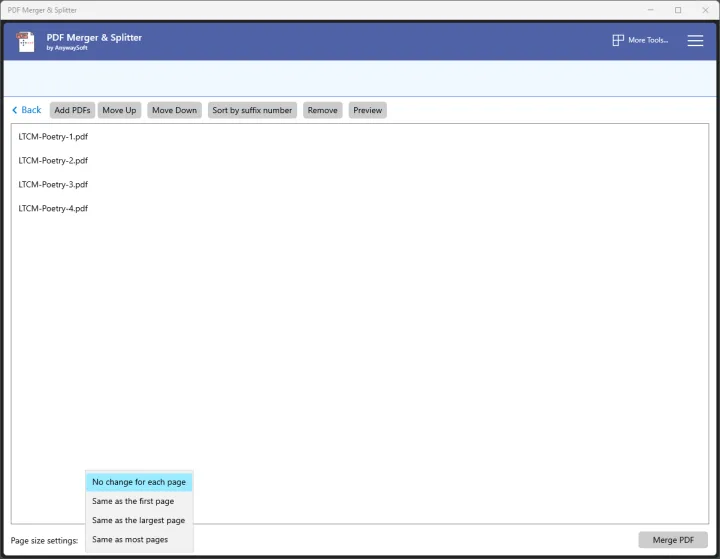Viewport: 720px width, 559px height.
Task: Pick 'Same as most pages' option
Action: pyautogui.click(x=130, y=539)
